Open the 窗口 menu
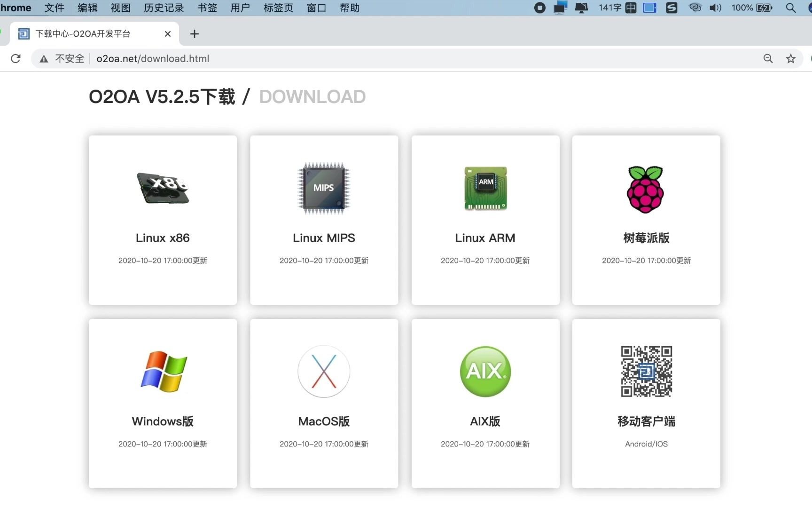 tap(316, 8)
